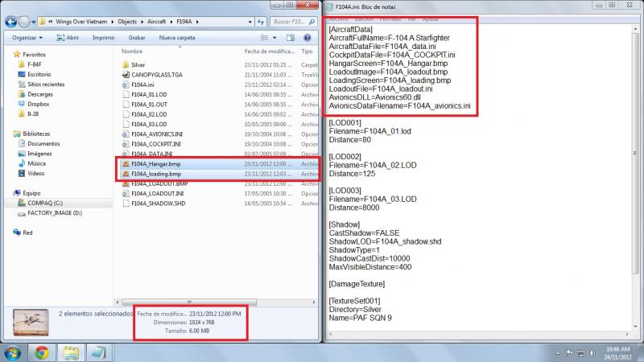
Task: Expand the change view options dropdown arrow
Action: pyautogui.click(x=275, y=38)
